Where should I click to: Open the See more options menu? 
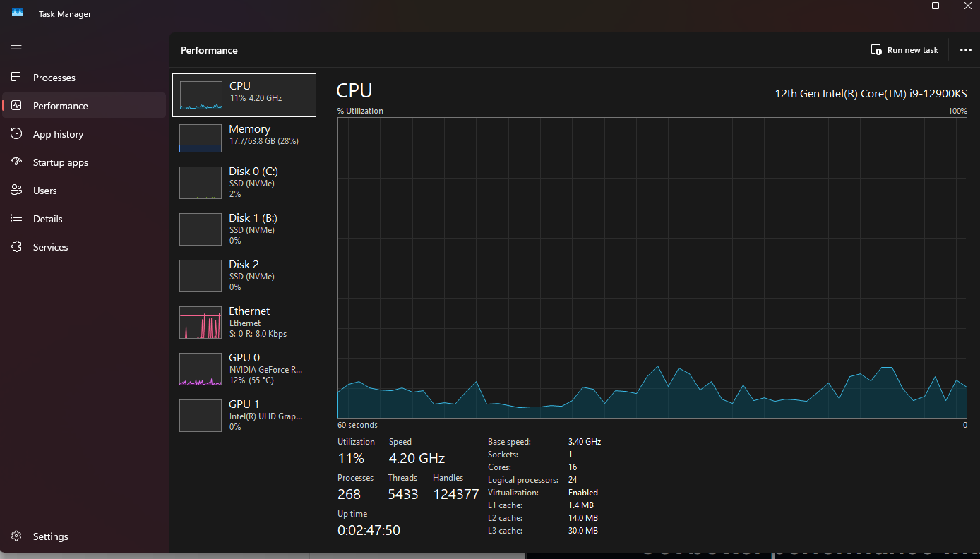click(x=965, y=49)
